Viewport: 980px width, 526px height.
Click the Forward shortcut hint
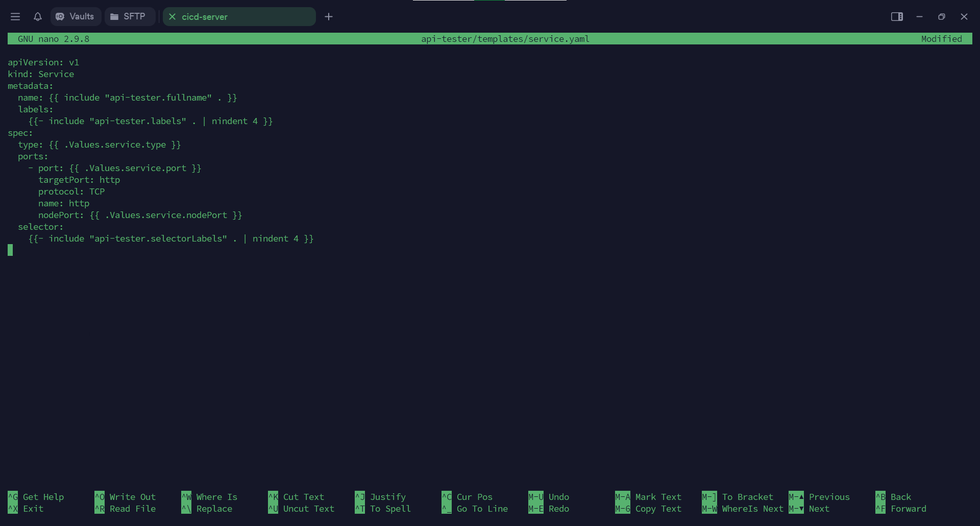click(x=901, y=509)
